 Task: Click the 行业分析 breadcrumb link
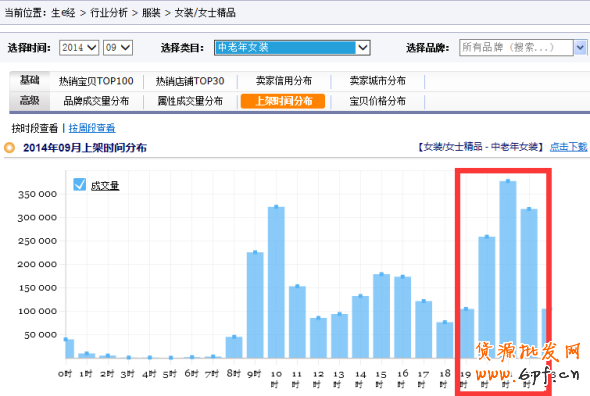(x=109, y=13)
